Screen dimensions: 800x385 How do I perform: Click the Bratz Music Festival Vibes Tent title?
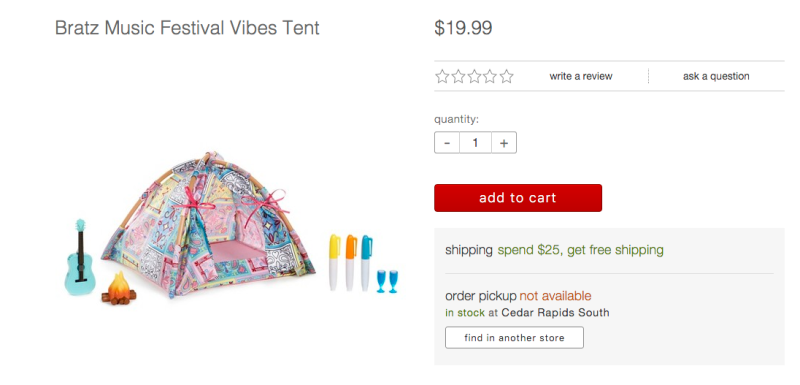coord(187,28)
